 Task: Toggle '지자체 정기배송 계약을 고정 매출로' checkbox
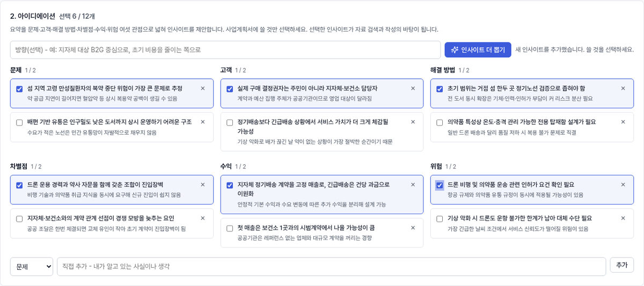coord(230,185)
